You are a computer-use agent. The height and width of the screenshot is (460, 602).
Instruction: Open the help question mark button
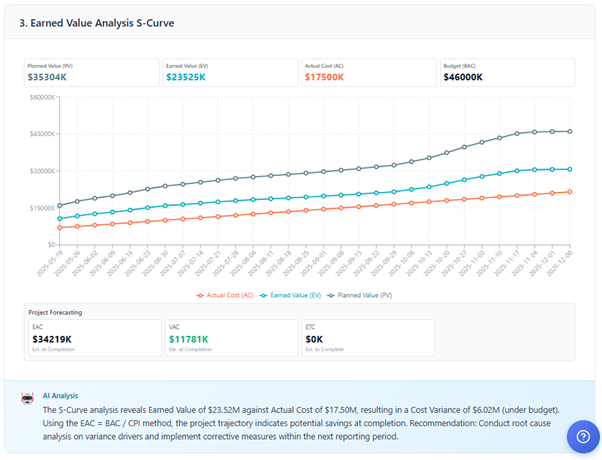coord(581,436)
